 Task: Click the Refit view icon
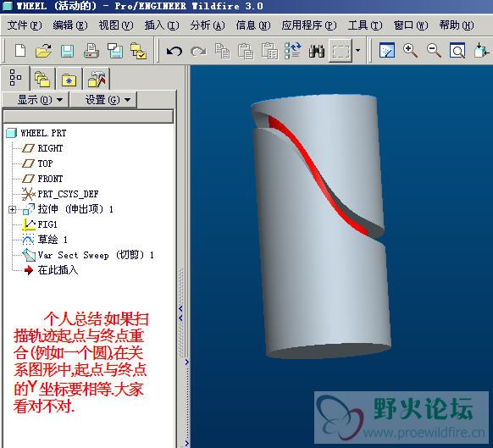(457, 51)
